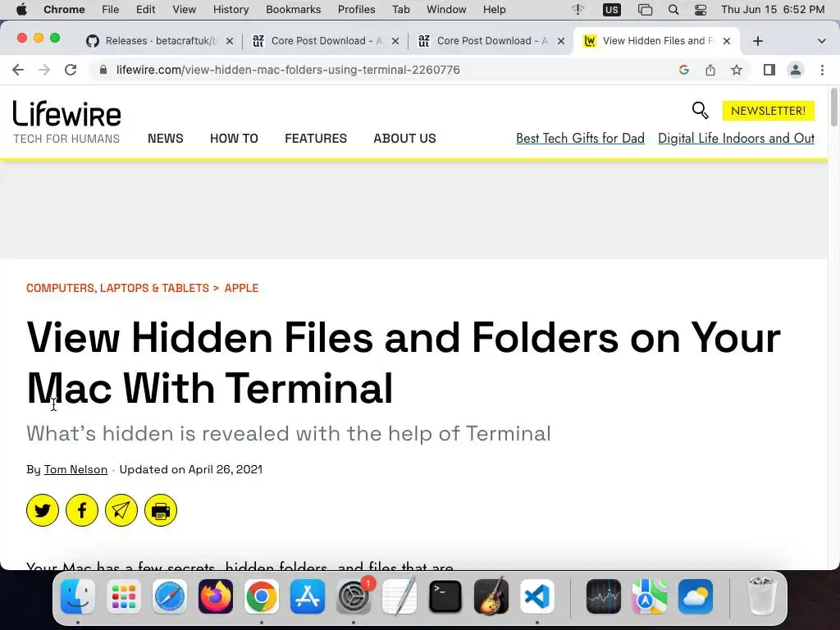Open Terminal from the Dock

coord(445,596)
